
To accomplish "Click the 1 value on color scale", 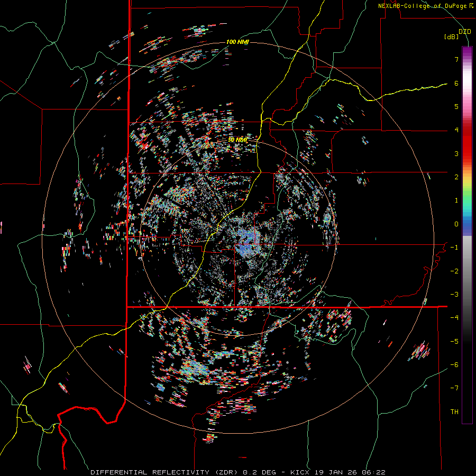I will 456,200.
